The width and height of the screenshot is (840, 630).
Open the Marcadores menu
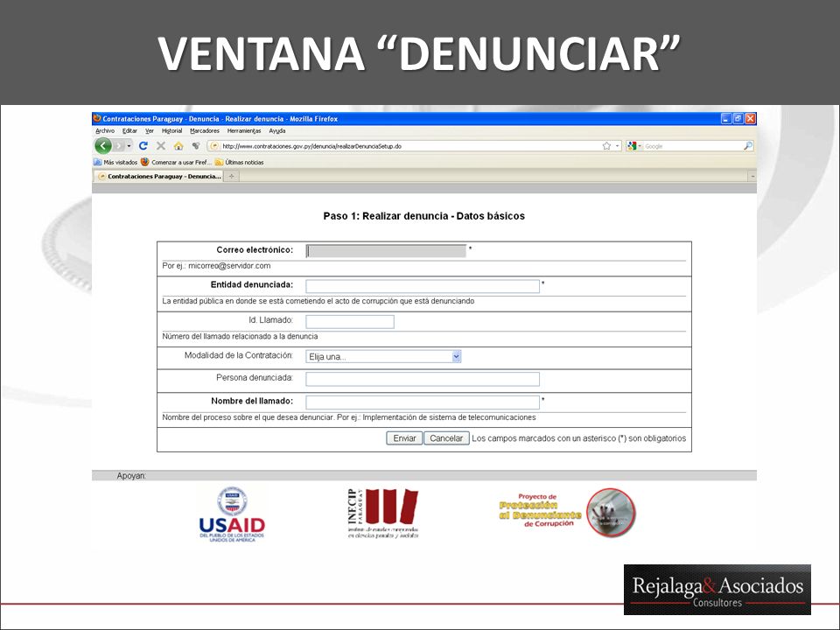tap(205, 130)
